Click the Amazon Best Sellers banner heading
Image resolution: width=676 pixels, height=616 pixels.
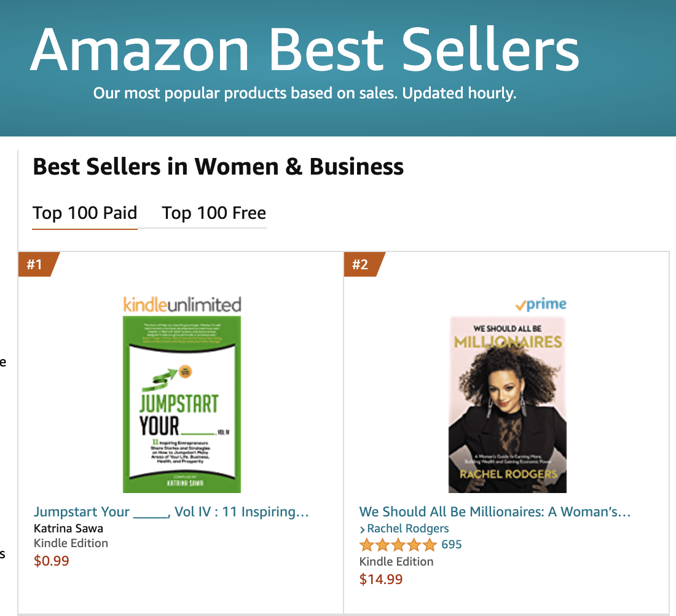[304, 49]
